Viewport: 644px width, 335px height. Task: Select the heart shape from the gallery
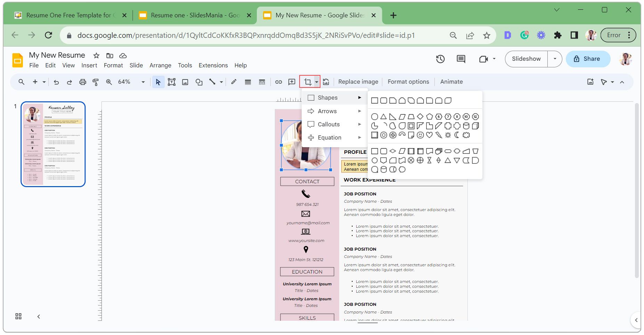(x=429, y=135)
